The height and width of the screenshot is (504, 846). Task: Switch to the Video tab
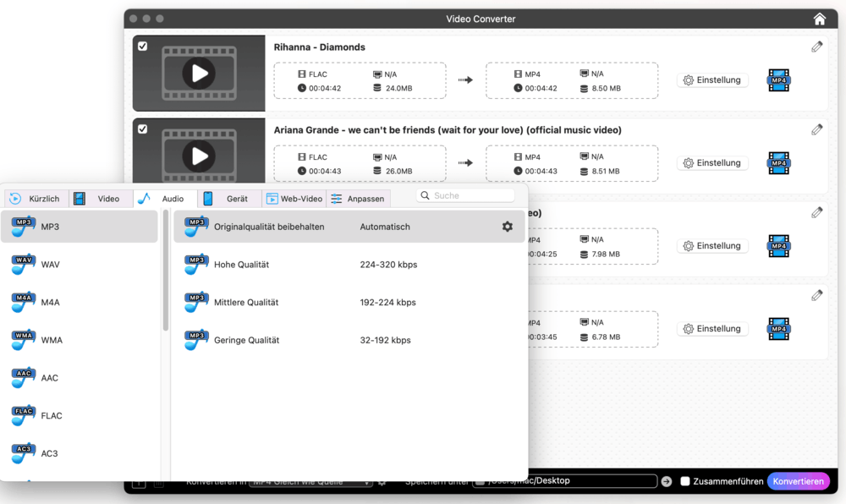pos(98,199)
